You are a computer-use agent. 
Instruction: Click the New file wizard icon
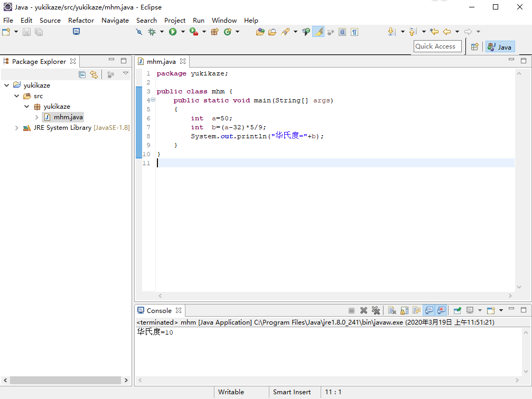point(6,32)
